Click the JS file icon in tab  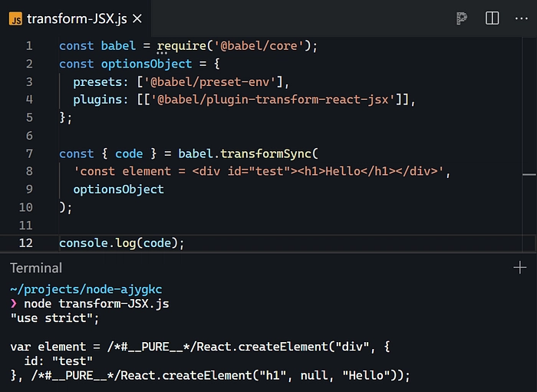(x=15, y=19)
